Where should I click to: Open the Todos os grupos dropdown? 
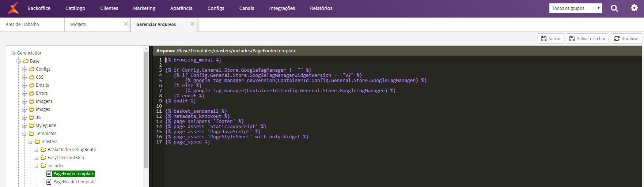click(x=575, y=8)
